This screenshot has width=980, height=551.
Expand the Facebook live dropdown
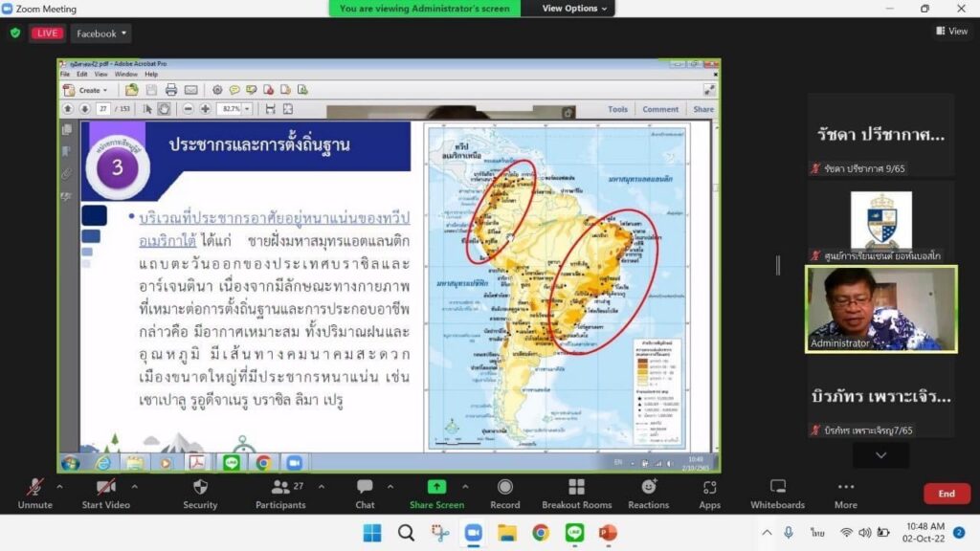click(100, 33)
